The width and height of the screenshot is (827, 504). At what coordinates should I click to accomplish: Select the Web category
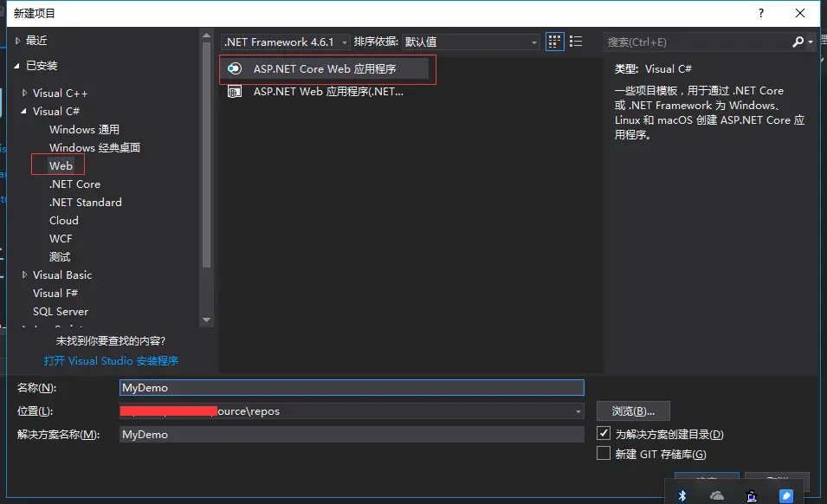pyautogui.click(x=61, y=165)
